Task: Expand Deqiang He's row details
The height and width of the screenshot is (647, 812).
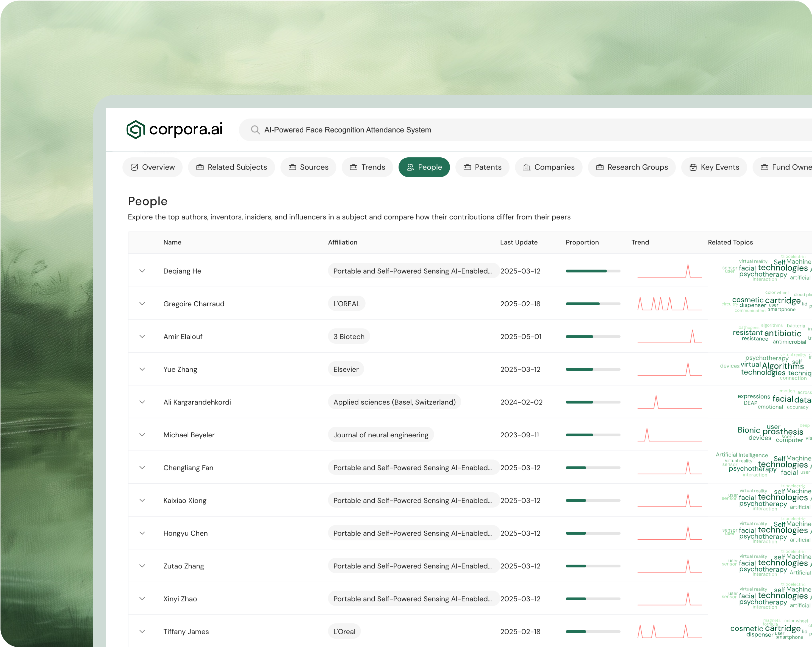Action: (x=142, y=271)
